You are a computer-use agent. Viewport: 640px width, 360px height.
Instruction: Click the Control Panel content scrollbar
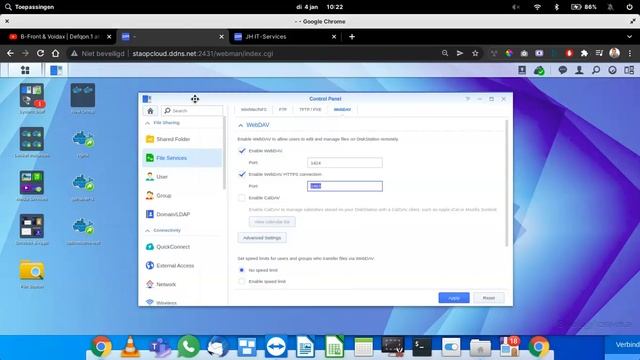click(507, 183)
